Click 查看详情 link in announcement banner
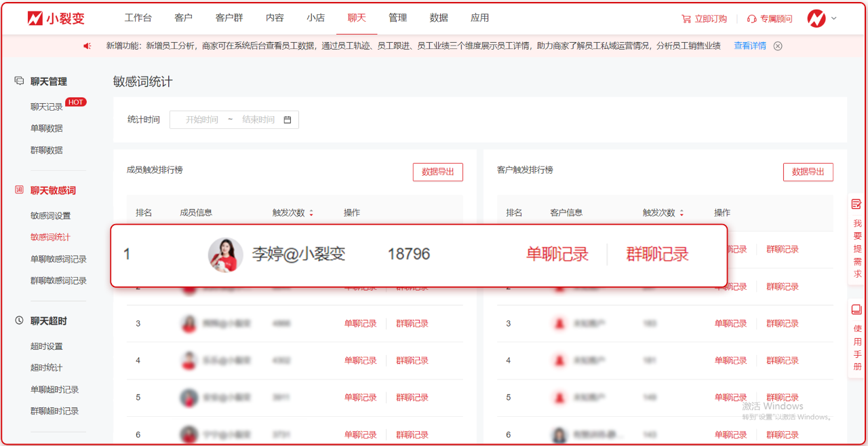Viewport: 868px width, 446px height. pyautogui.click(x=750, y=46)
